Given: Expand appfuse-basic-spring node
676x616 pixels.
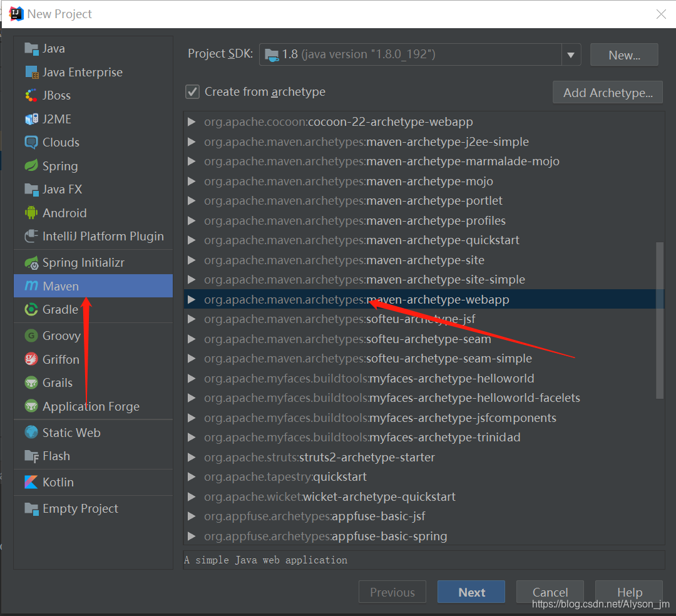Looking at the screenshot, I should [192, 536].
